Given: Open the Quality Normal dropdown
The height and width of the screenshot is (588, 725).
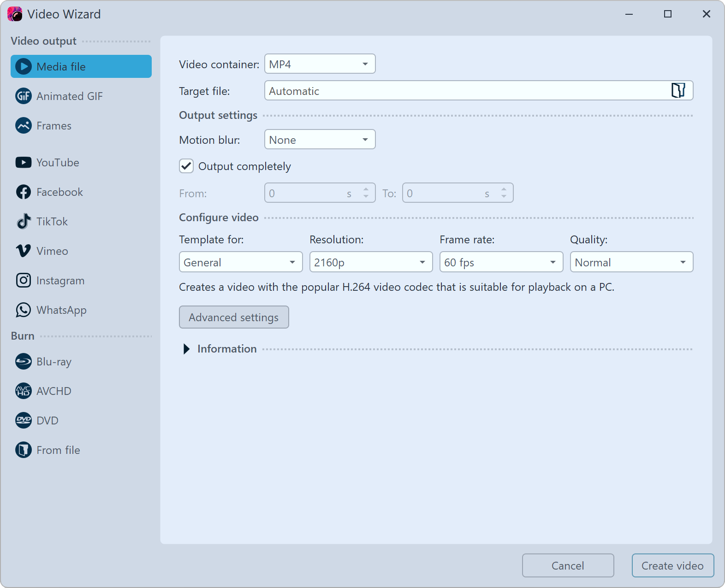Looking at the screenshot, I should pos(632,262).
